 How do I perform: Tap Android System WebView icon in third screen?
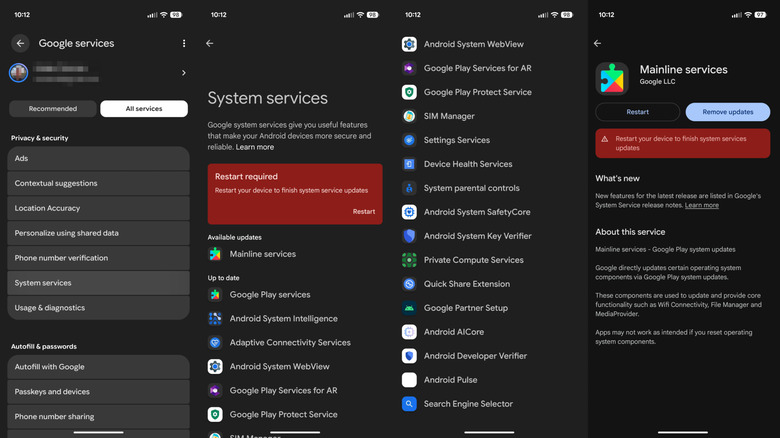pyautogui.click(x=409, y=44)
